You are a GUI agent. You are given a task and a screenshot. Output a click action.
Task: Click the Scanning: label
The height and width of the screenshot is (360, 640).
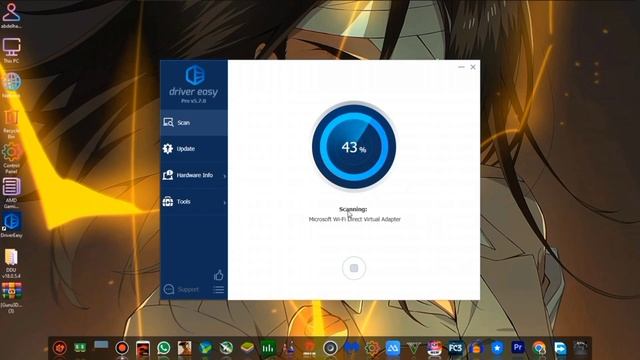[x=353, y=209]
